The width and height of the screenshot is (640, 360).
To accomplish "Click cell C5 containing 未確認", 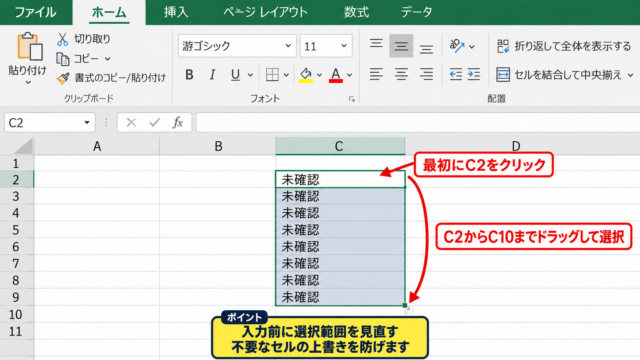I will tap(340, 230).
